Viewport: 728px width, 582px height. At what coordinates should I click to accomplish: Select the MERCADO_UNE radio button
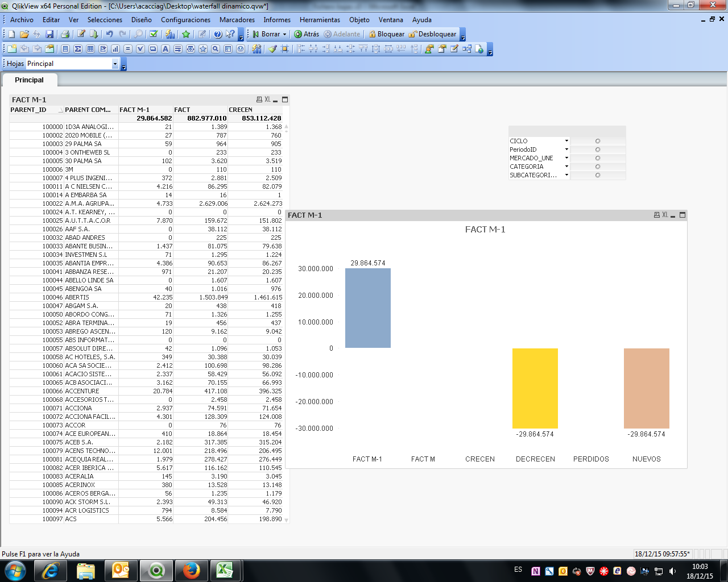point(598,158)
